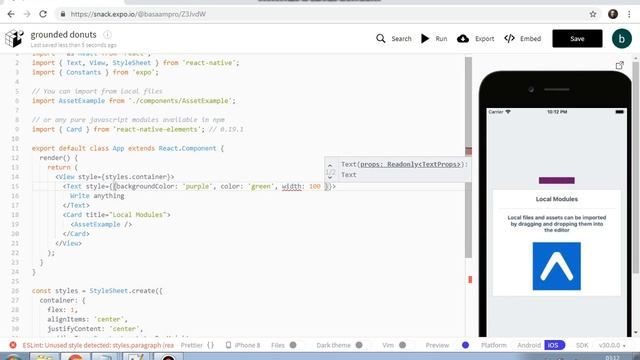Toggle the Files panel switch
This screenshot has width=640, height=360.
pyautogui.click(x=293, y=345)
